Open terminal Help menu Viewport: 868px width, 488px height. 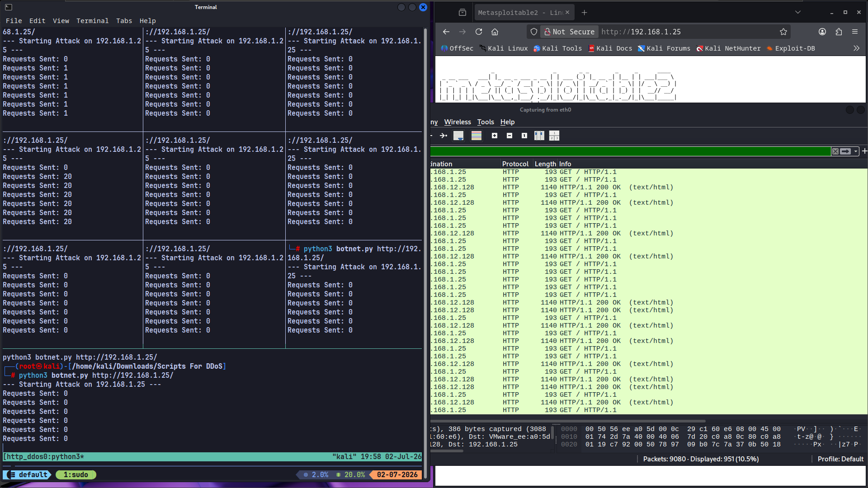coord(147,21)
